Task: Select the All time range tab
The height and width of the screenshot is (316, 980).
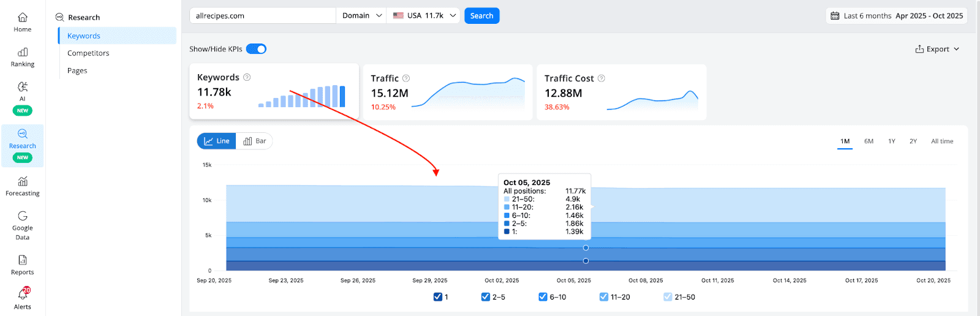Action: click(x=942, y=141)
